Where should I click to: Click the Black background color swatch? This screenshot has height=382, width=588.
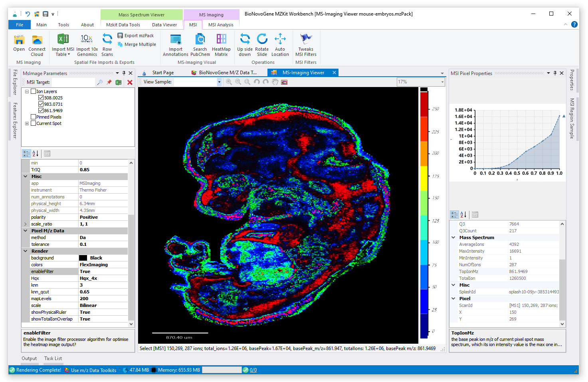click(x=83, y=258)
